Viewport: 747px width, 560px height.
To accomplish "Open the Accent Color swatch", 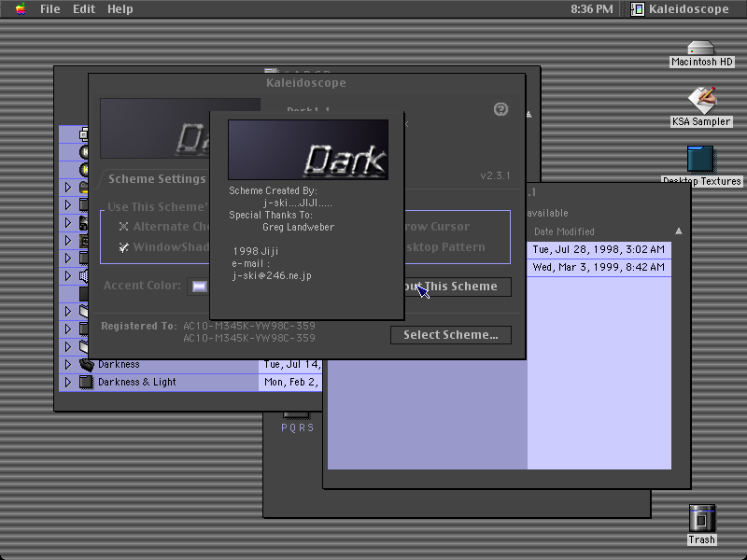I will [199, 287].
